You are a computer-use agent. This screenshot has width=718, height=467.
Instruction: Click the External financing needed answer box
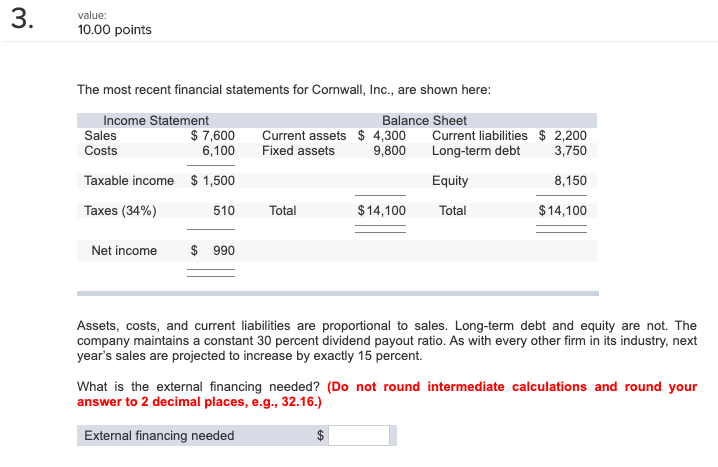(359, 435)
